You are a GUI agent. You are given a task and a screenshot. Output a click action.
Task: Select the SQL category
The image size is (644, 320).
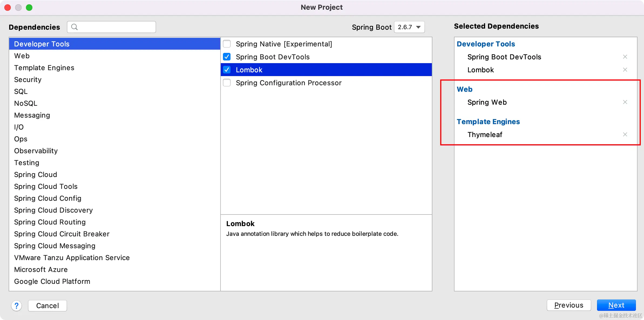pyautogui.click(x=115, y=91)
